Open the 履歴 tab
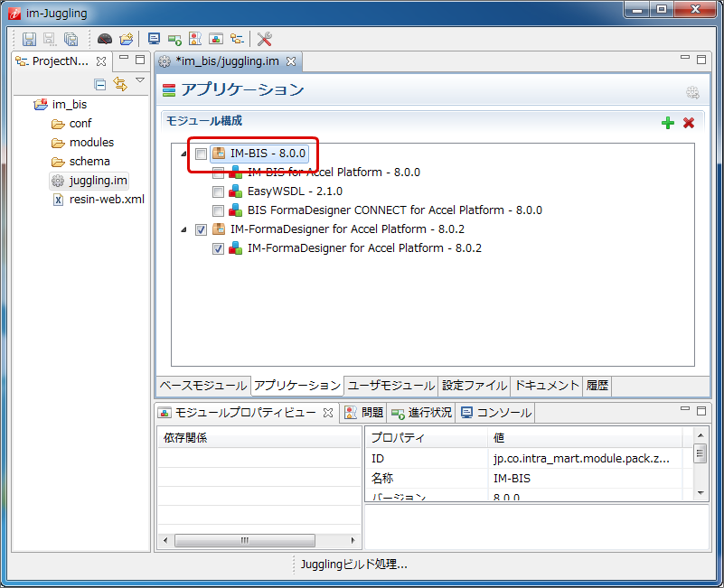724x588 pixels. 597,386
